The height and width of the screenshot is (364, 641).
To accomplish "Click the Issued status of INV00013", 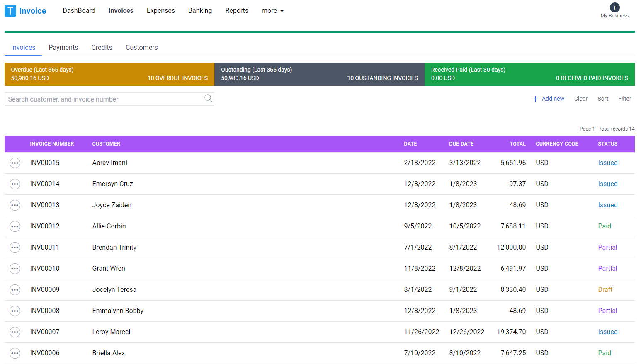I will [x=607, y=205].
